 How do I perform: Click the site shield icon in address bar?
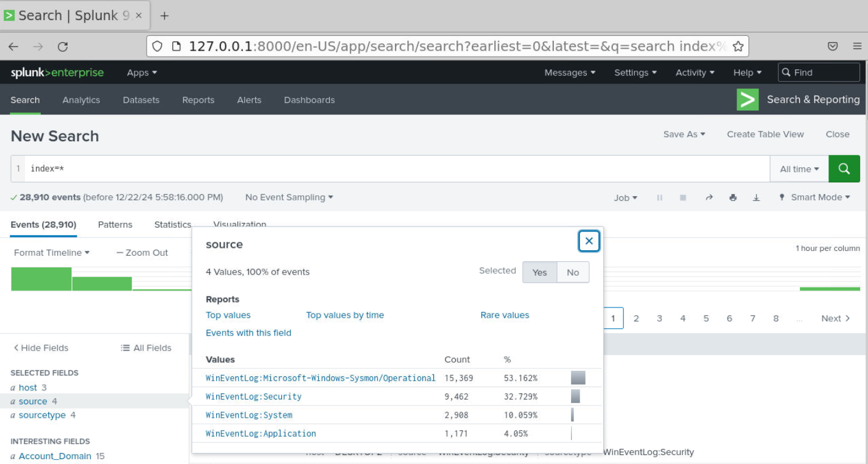click(x=157, y=46)
